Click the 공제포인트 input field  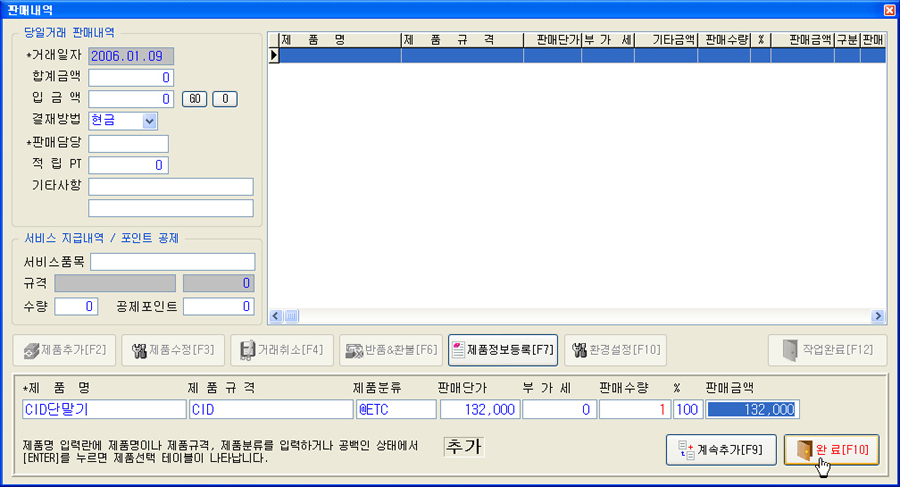(219, 307)
